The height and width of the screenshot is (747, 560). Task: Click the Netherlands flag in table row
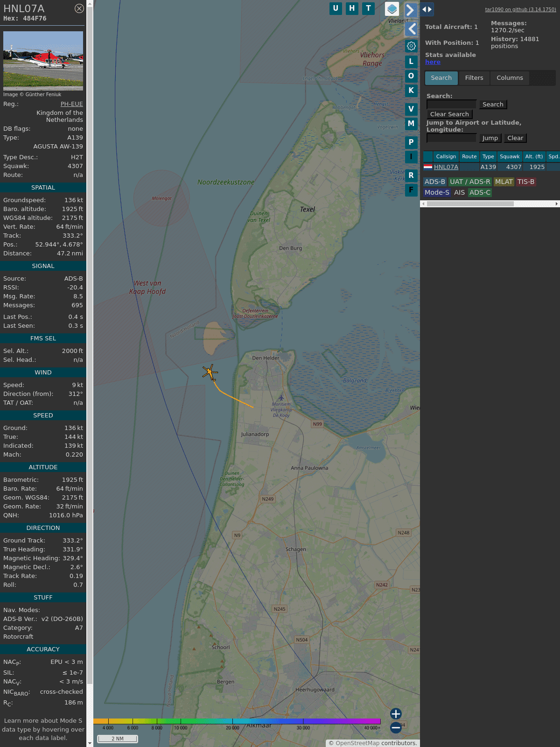coord(428,167)
